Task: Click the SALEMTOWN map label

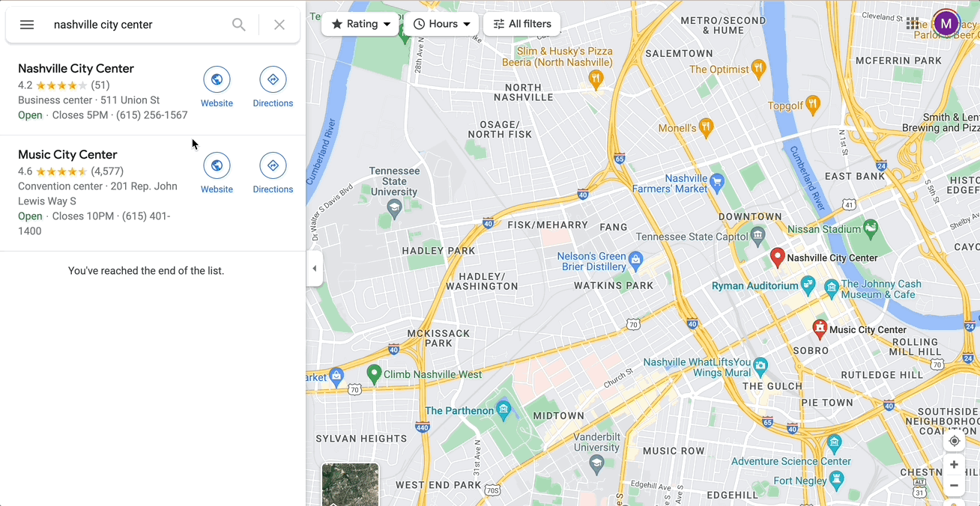Action: click(679, 53)
